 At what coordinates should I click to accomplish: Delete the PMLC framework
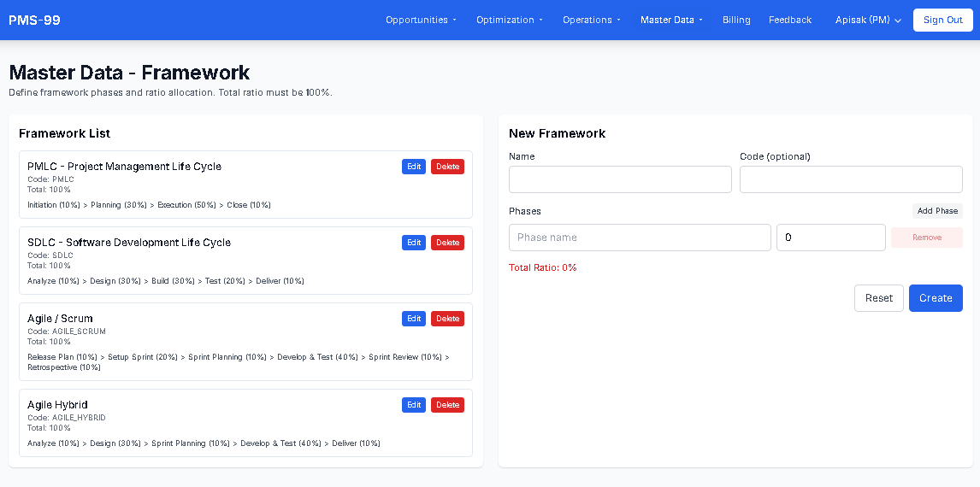447,167
